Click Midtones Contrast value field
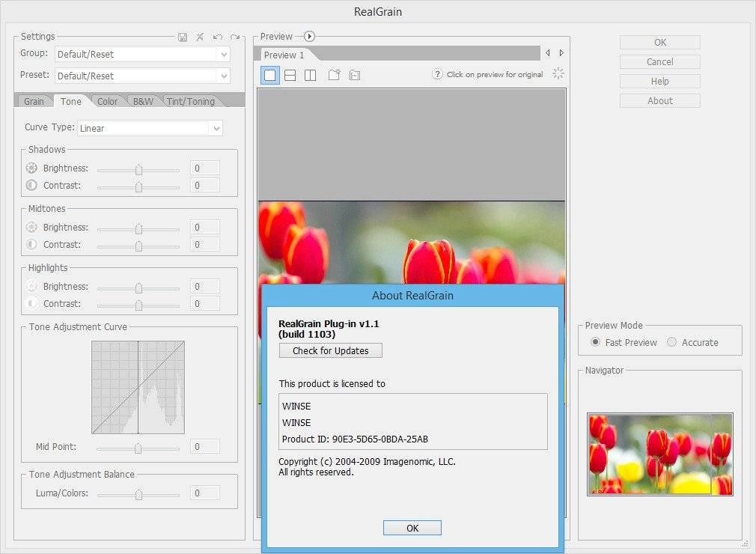 click(205, 245)
